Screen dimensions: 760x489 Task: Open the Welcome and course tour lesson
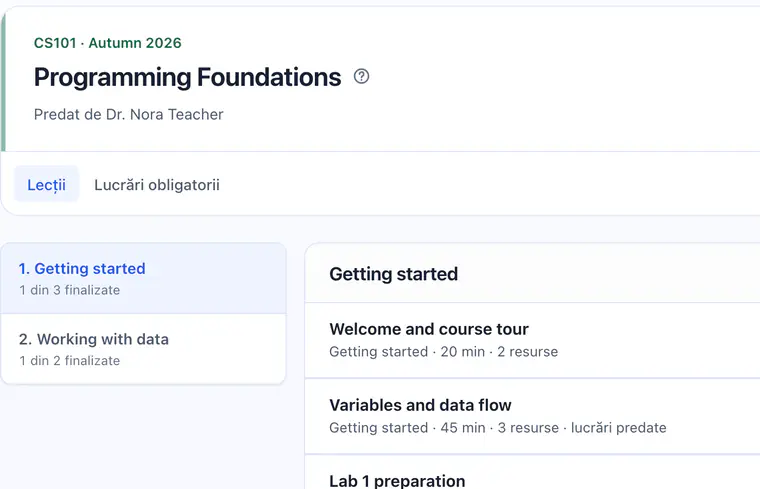pyautogui.click(x=532, y=340)
